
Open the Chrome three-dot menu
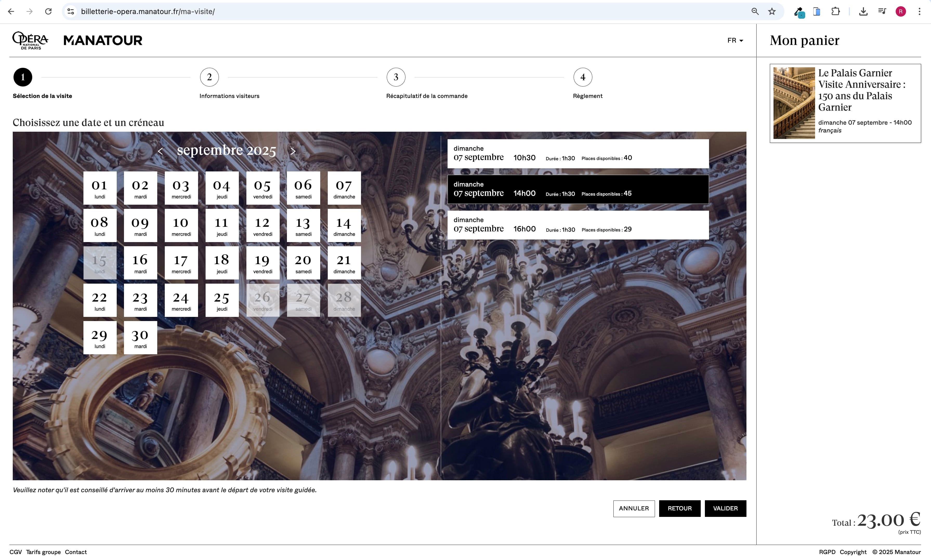919,11
